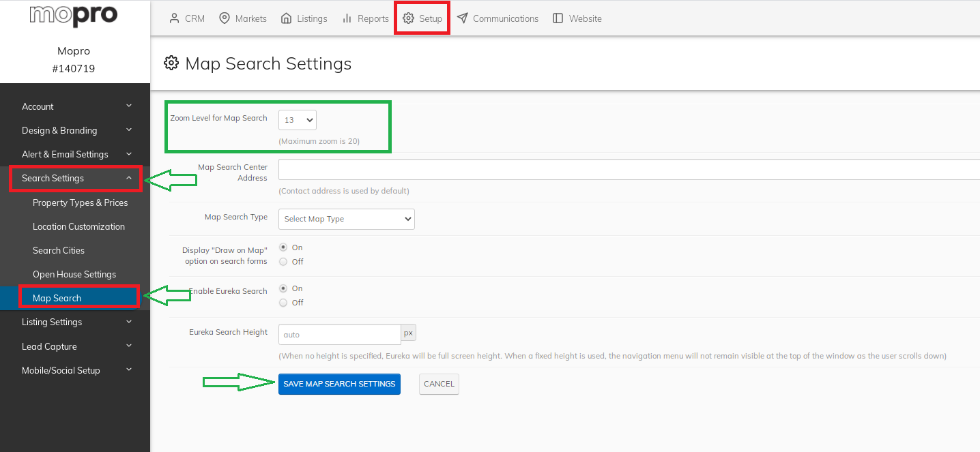The image size is (980, 452).
Task: Expand Alert & Email Settings section
Action: (x=75, y=154)
